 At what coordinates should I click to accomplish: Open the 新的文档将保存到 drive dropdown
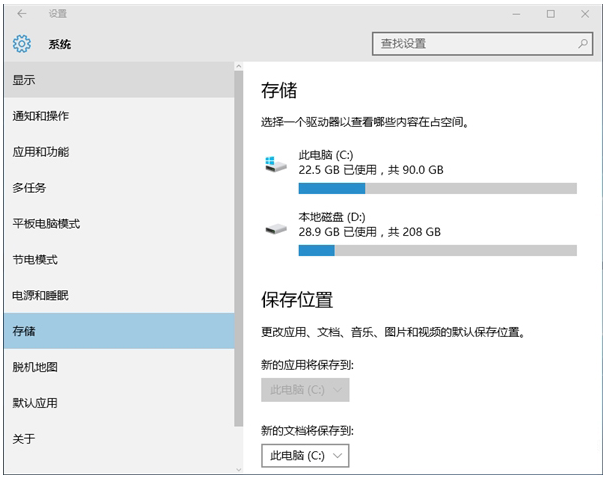pos(305,455)
